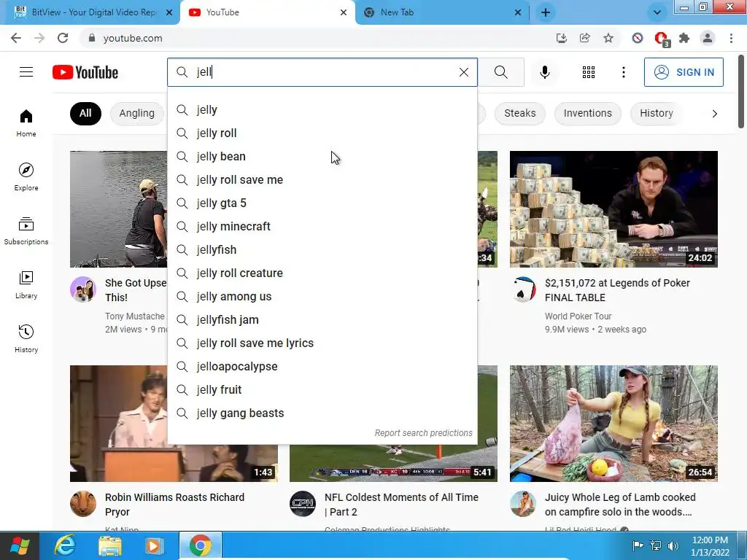Choose the 'jelly' suggestion
Image resolution: width=747 pixels, height=560 pixels.
click(x=322, y=109)
